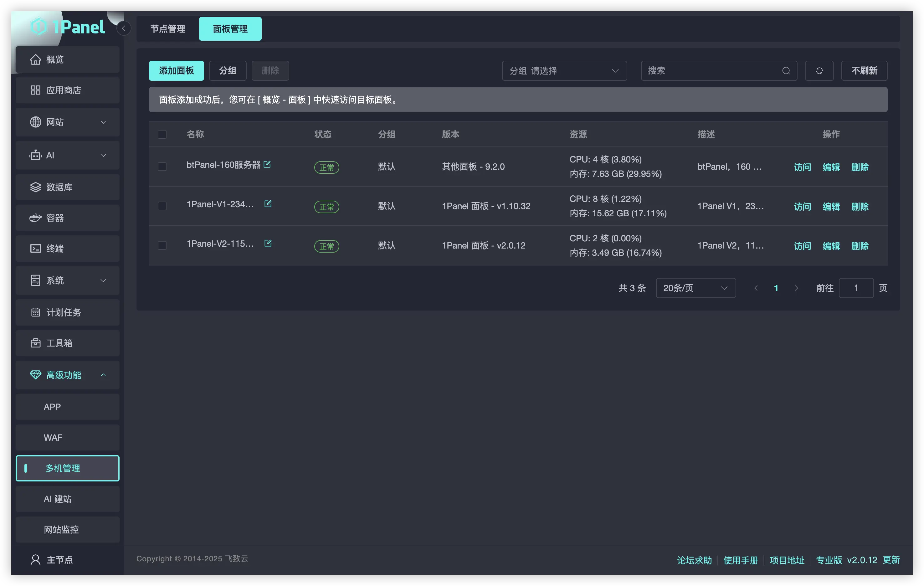Screen dimensions: 924x586
Task: Click the 前往 page number input
Action: coord(856,288)
